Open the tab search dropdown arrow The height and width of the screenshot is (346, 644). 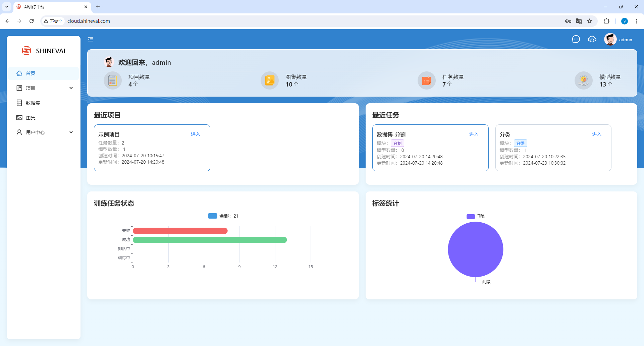6,7
